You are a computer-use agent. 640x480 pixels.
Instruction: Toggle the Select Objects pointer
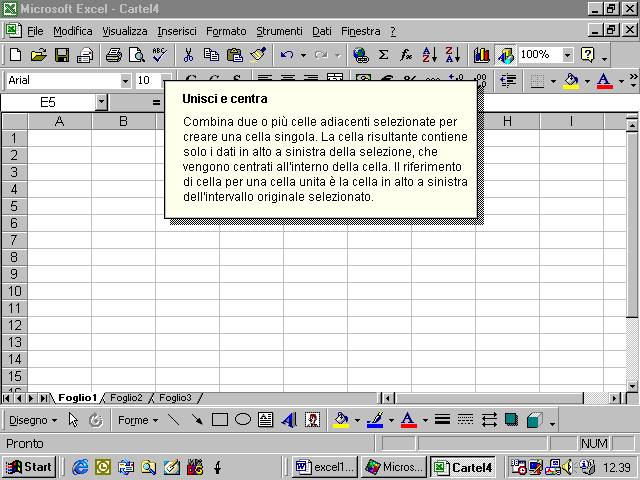click(73, 420)
